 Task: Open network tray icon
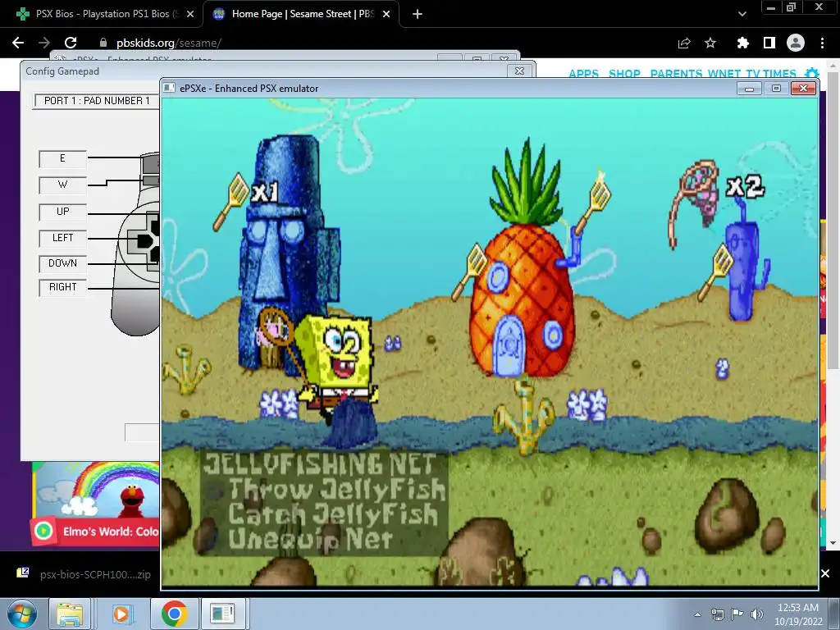[x=717, y=614]
